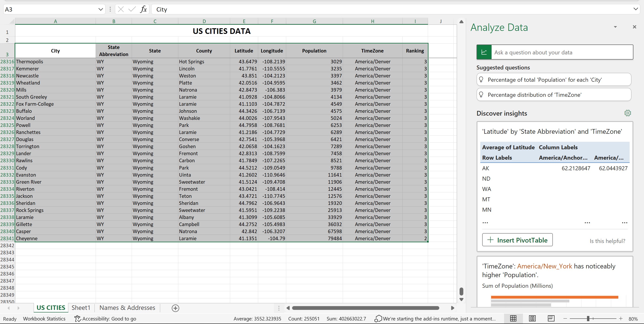Screen dimensions: 644x324
Task: Cancel entry using the X in formula bar
Action: [x=121, y=9]
